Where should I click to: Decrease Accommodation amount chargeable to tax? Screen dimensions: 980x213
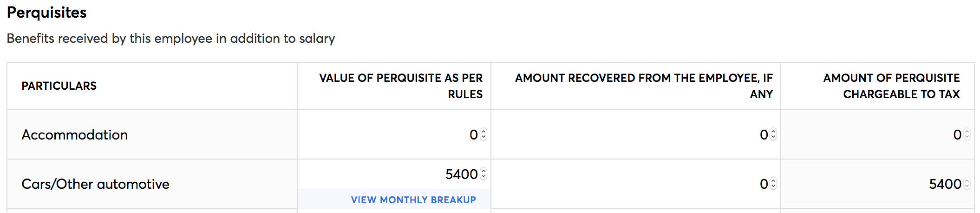tap(967, 137)
